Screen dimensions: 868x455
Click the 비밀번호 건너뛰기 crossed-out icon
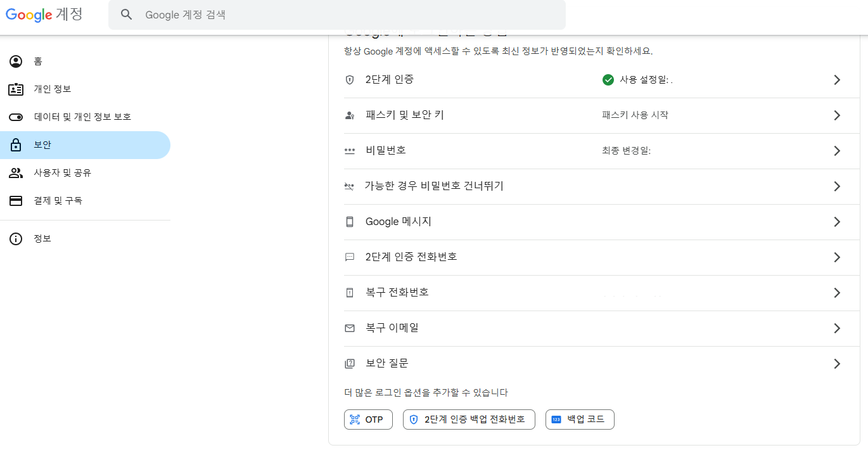(349, 186)
